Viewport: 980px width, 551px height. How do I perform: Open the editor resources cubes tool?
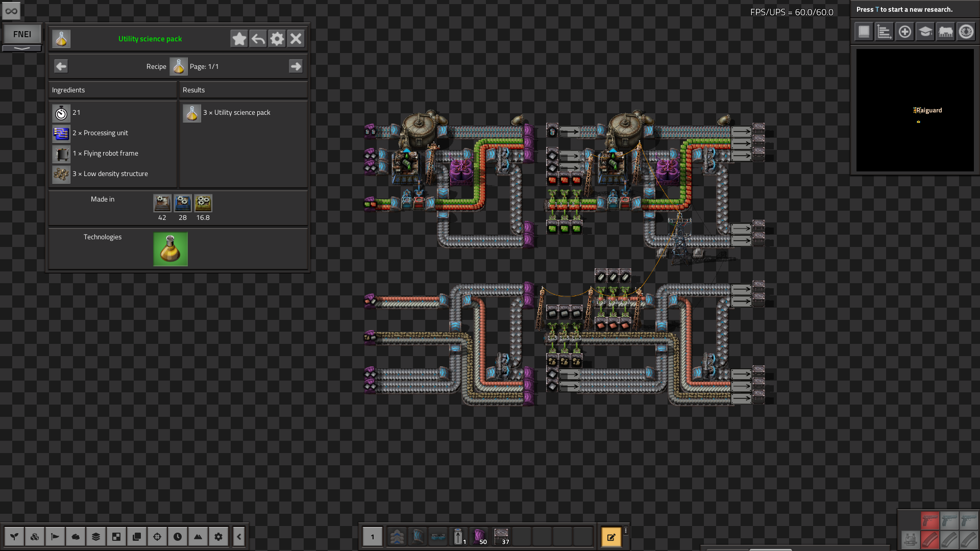coord(35,537)
